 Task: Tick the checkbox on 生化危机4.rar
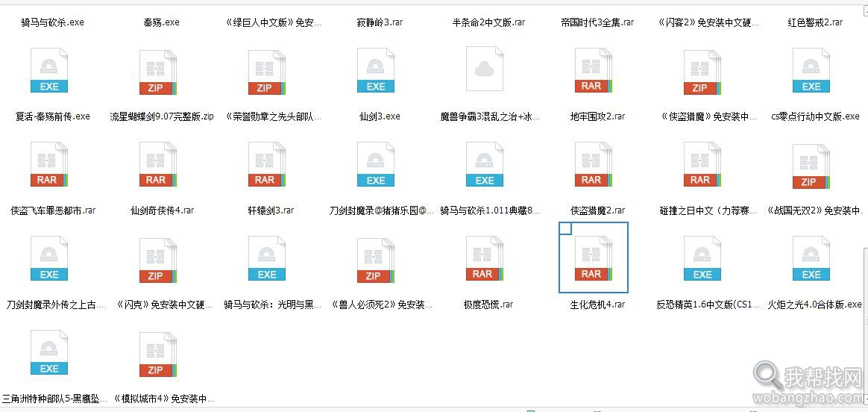point(565,228)
